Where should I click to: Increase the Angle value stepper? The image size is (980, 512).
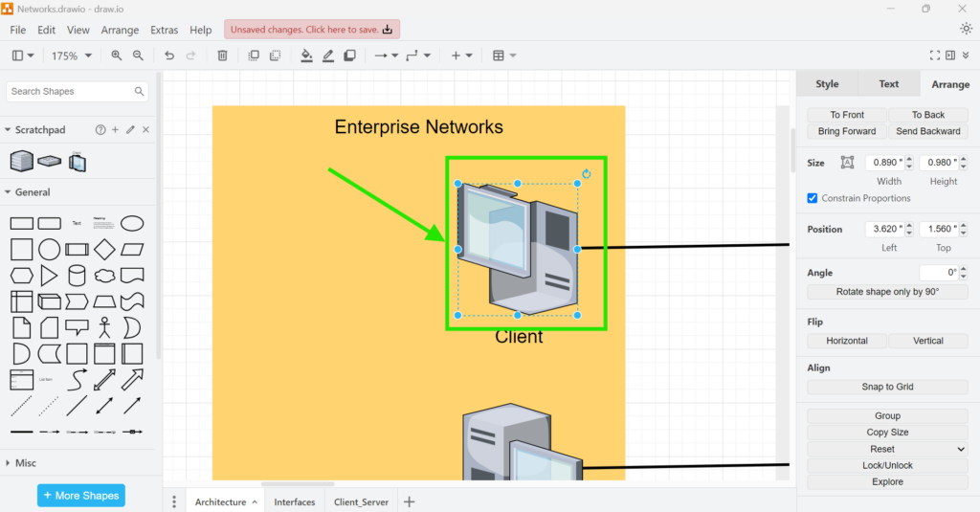pyautogui.click(x=963, y=269)
